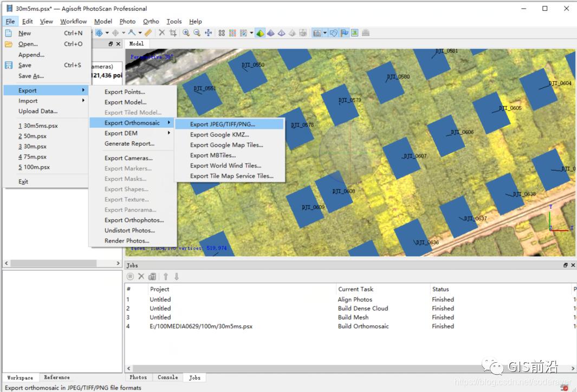577x392 pixels.
Task: Switch to the Reference tab
Action: point(57,377)
